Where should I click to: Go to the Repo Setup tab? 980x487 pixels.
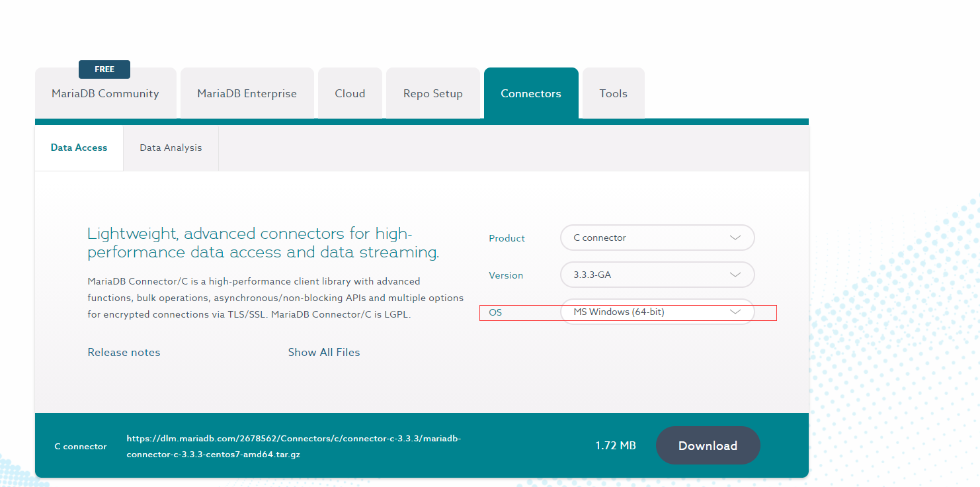(x=432, y=93)
